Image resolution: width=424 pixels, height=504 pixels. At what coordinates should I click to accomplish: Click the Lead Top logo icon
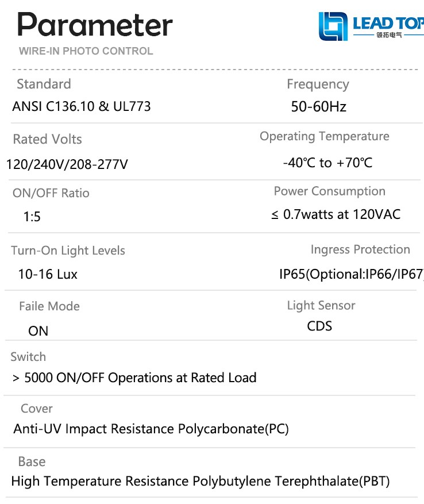coord(333,26)
